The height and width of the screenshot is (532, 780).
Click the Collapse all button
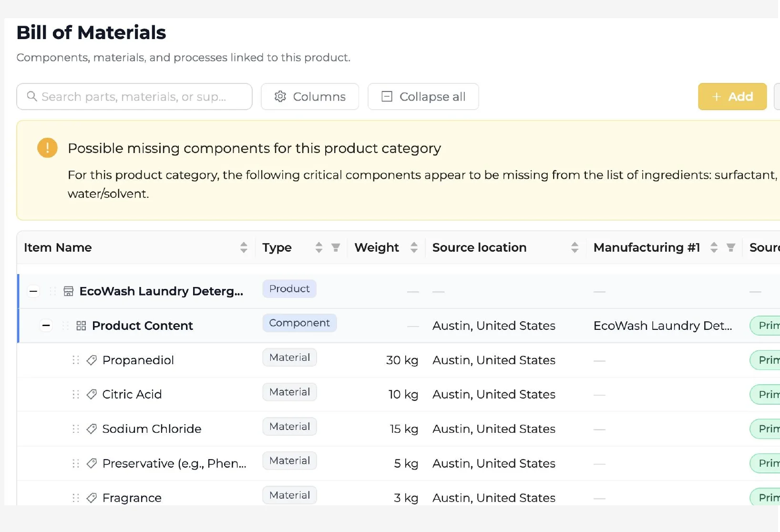tap(423, 96)
